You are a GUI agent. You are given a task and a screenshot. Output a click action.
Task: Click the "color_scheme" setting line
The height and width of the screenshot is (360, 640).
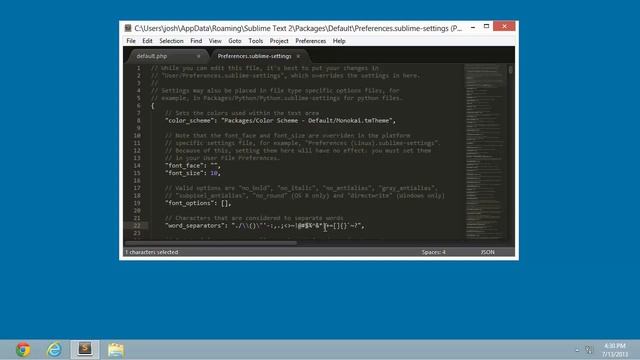coord(280,120)
